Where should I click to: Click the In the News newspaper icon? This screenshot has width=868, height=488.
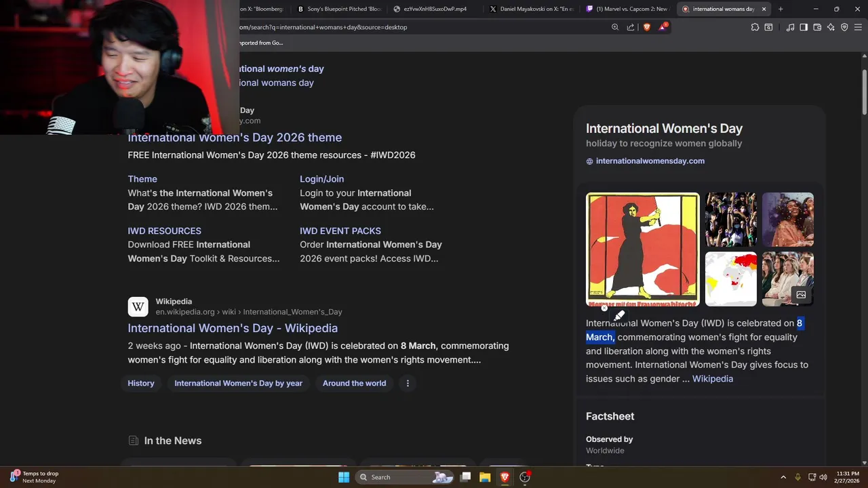(x=134, y=441)
